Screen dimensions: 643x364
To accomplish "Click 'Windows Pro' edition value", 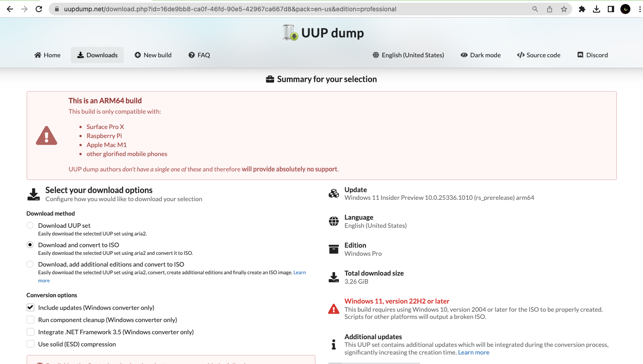I will coord(363,253).
